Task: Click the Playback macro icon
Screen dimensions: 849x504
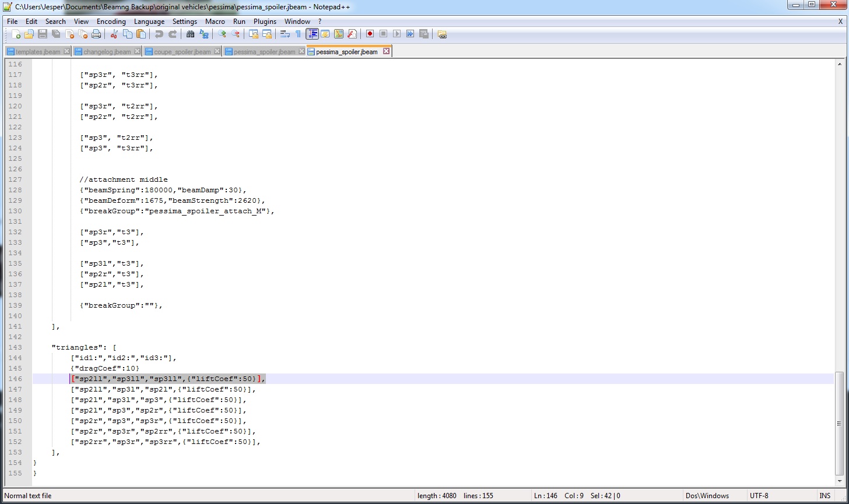Action: pos(397,34)
